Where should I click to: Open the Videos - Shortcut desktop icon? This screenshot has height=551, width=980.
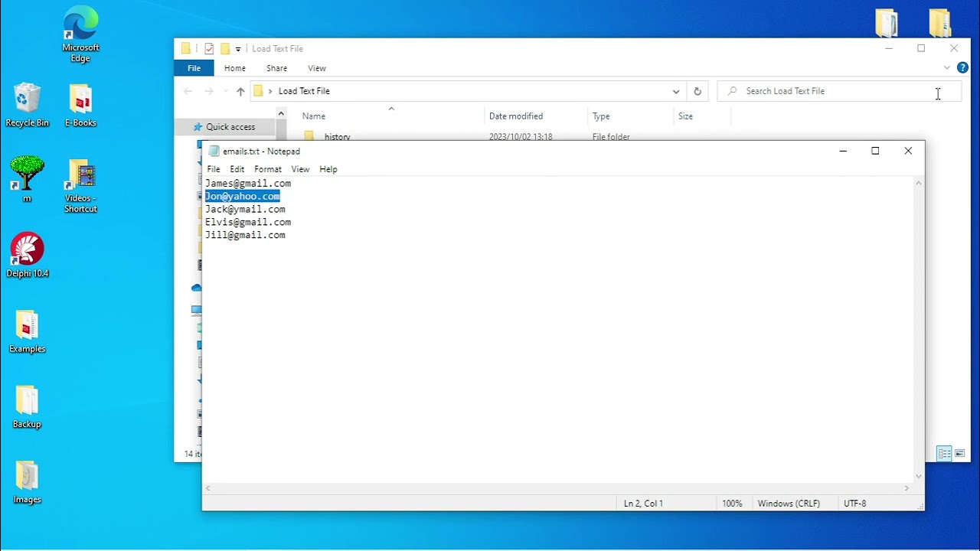(80, 186)
